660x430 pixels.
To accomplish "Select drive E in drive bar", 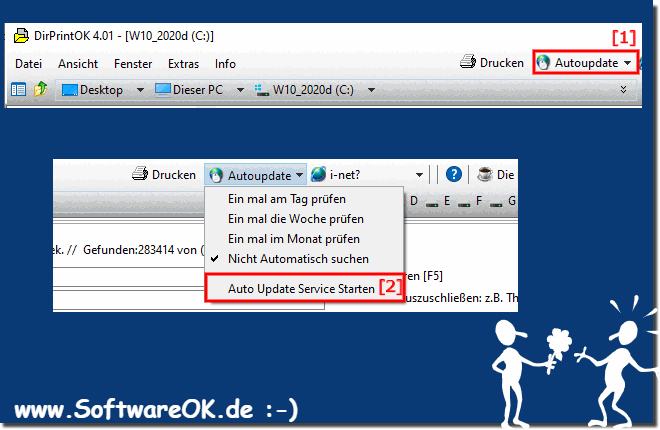I will tap(438, 201).
